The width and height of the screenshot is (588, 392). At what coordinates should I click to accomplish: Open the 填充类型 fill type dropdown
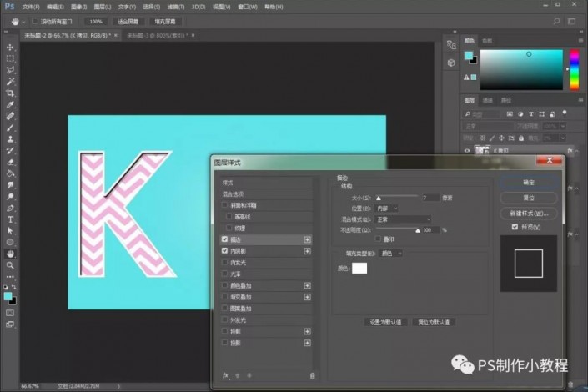pyautogui.click(x=391, y=254)
